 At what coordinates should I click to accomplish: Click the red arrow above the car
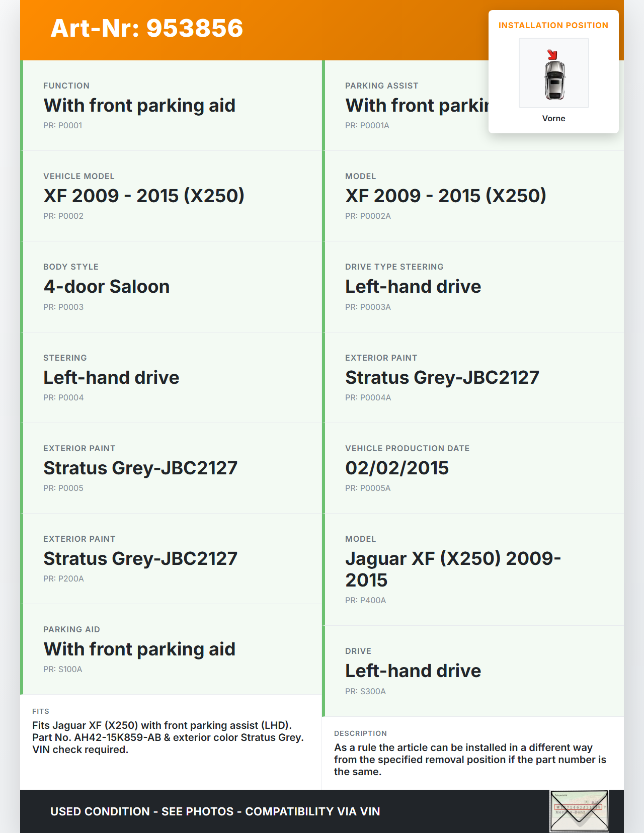552,54
